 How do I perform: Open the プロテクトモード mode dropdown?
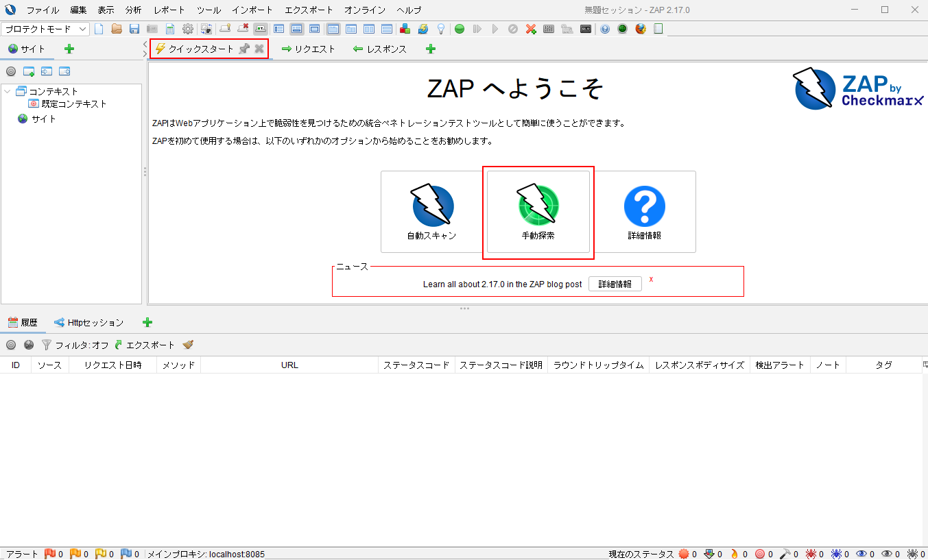45,29
